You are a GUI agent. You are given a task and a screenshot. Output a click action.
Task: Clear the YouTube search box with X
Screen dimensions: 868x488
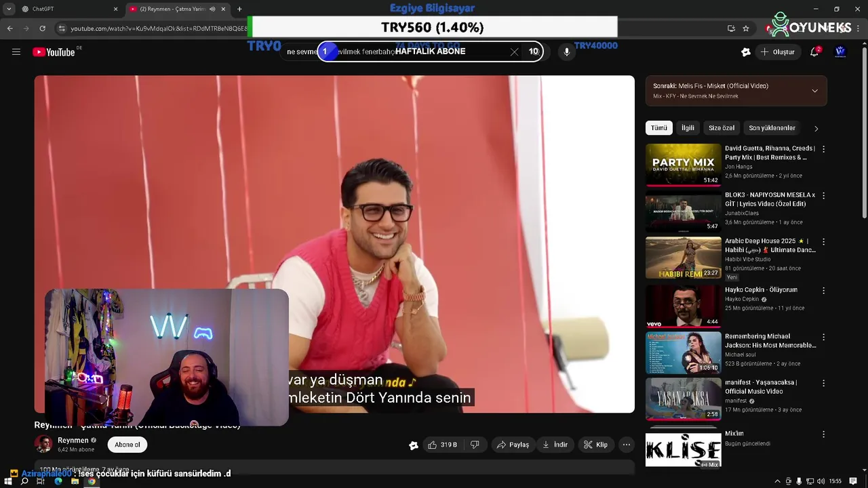click(514, 52)
